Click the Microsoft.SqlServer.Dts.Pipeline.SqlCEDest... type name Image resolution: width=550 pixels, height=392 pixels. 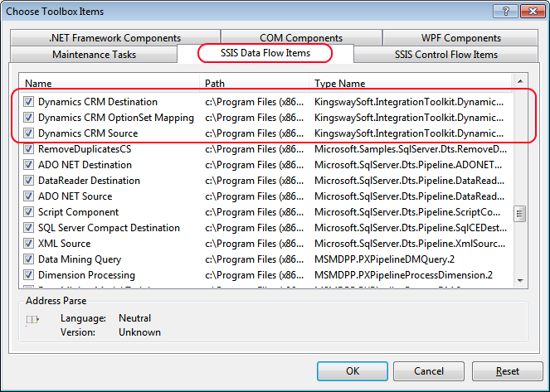coord(411,228)
